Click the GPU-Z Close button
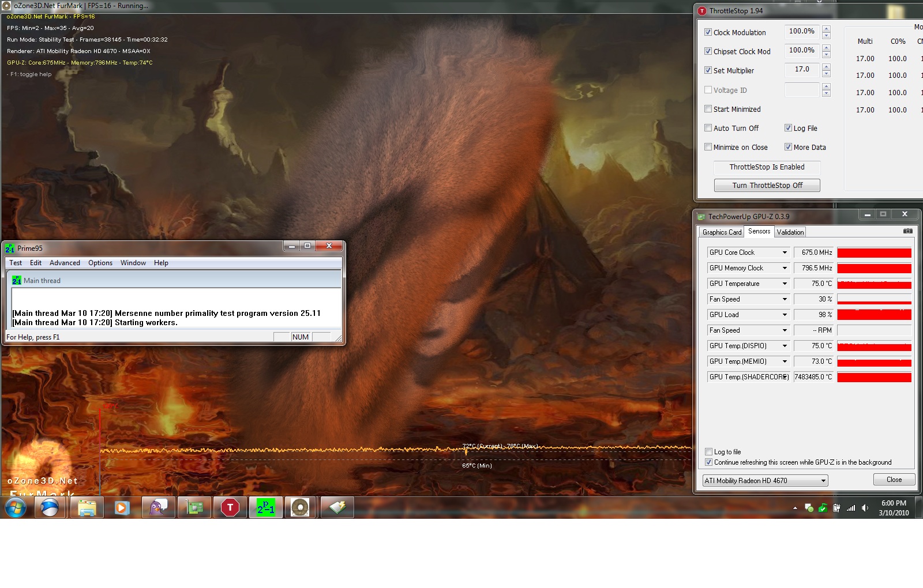The width and height of the screenshot is (923, 588). [x=894, y=480]
